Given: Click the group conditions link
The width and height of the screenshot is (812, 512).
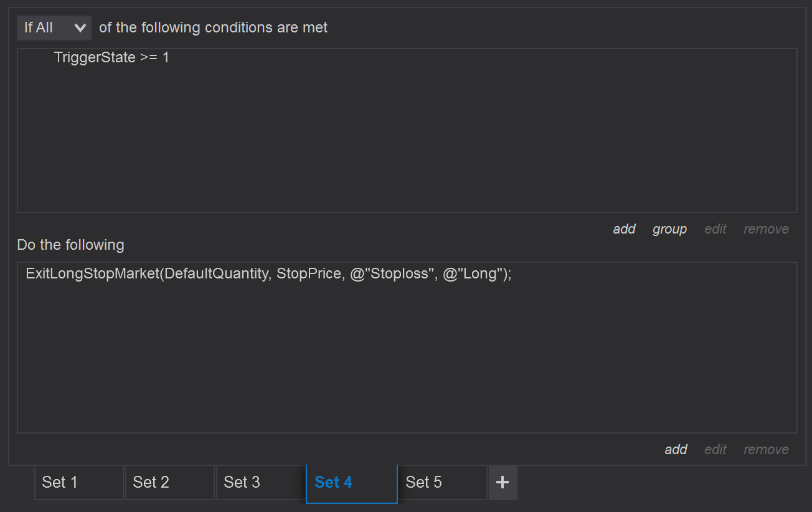Looking at the screenshot, I should (669, 229).
